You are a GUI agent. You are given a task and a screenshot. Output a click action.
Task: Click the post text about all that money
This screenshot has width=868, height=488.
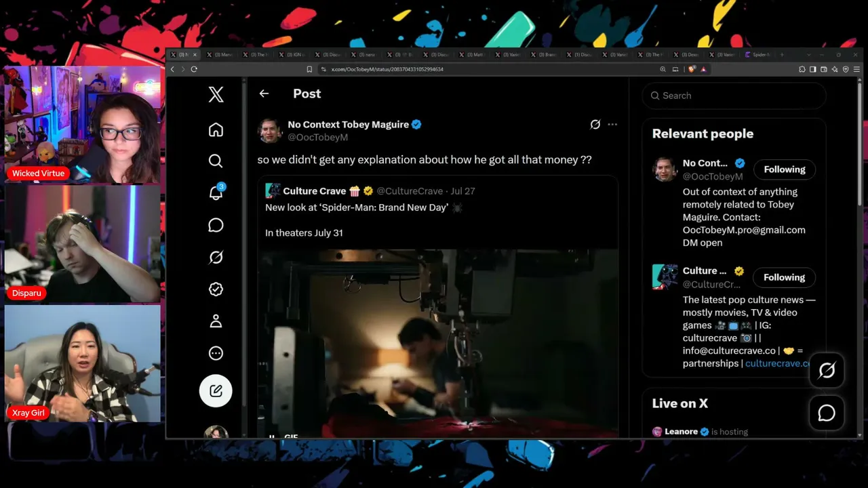(x=425, y=160)
